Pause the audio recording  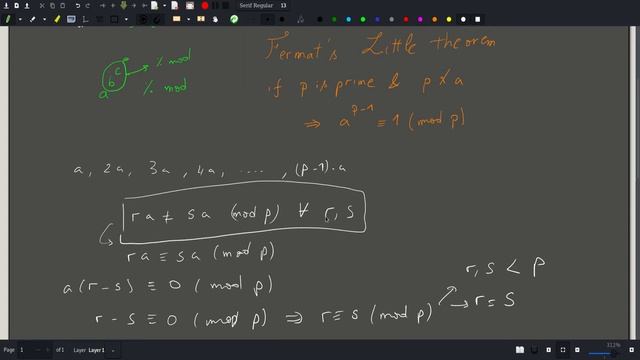coord(215,6)
